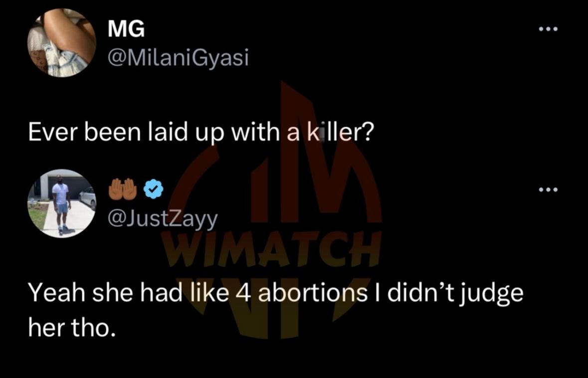Click the MG display name

point(126,30)
